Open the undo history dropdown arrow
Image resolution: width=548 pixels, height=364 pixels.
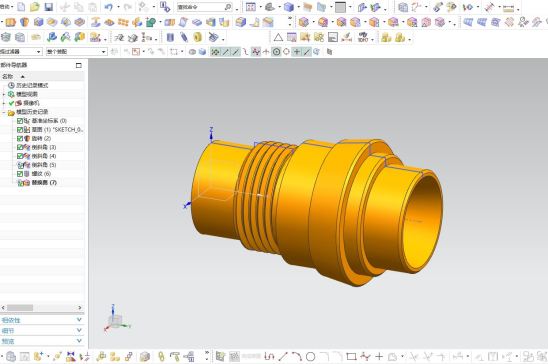(118, 7)
